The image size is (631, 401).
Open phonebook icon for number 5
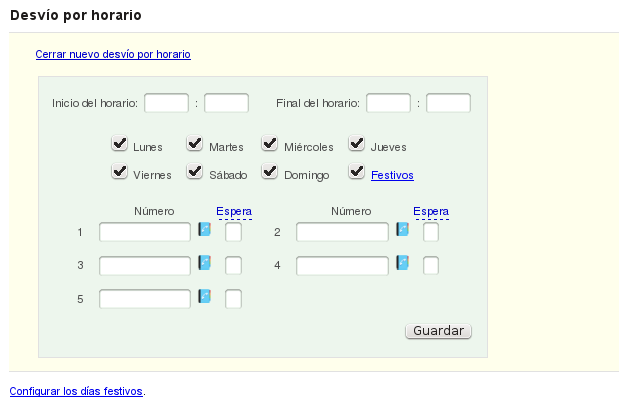205,297
